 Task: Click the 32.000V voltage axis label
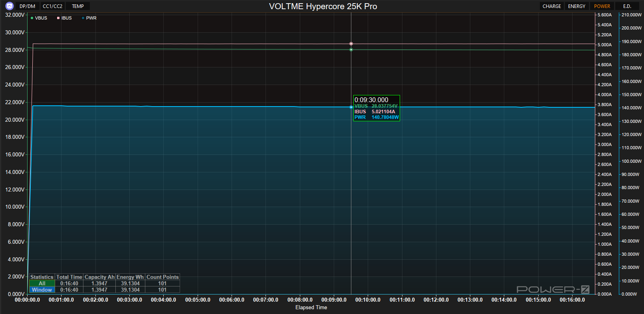(15, 15)
